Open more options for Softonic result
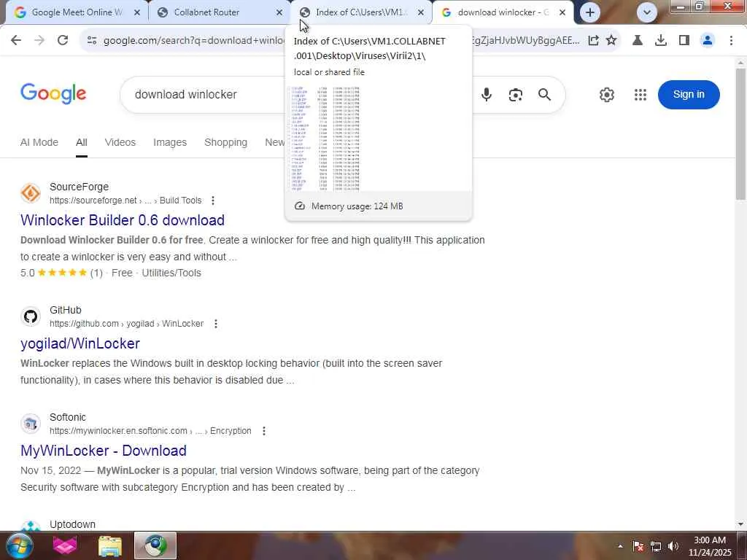 (x=264, y=431)
